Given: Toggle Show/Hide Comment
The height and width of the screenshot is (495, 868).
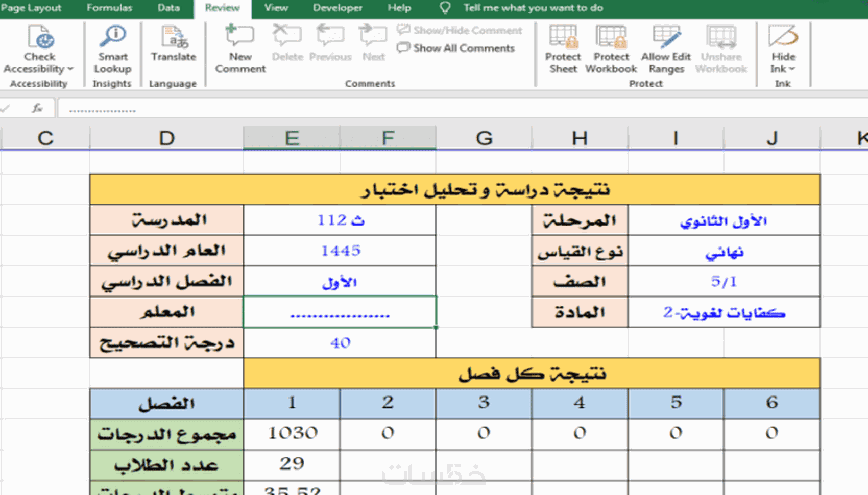Looking at the screenshot, I should 460,30.
